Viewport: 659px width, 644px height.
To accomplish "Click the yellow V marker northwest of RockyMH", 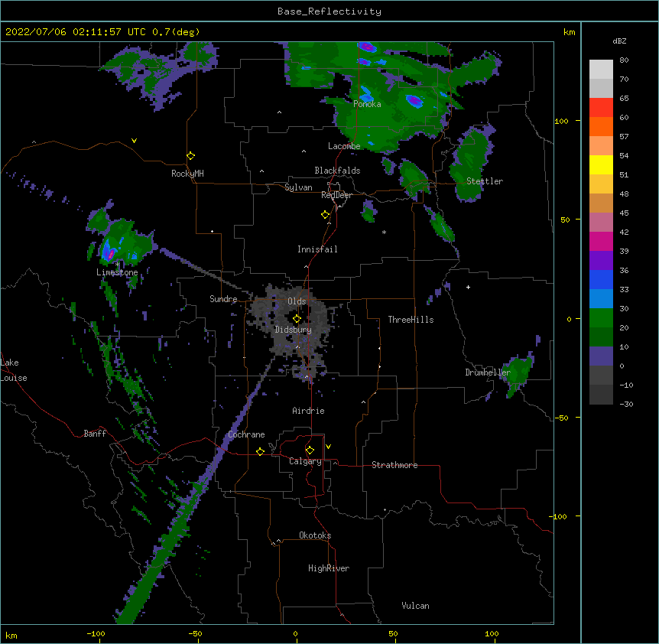I will [134, 141].
